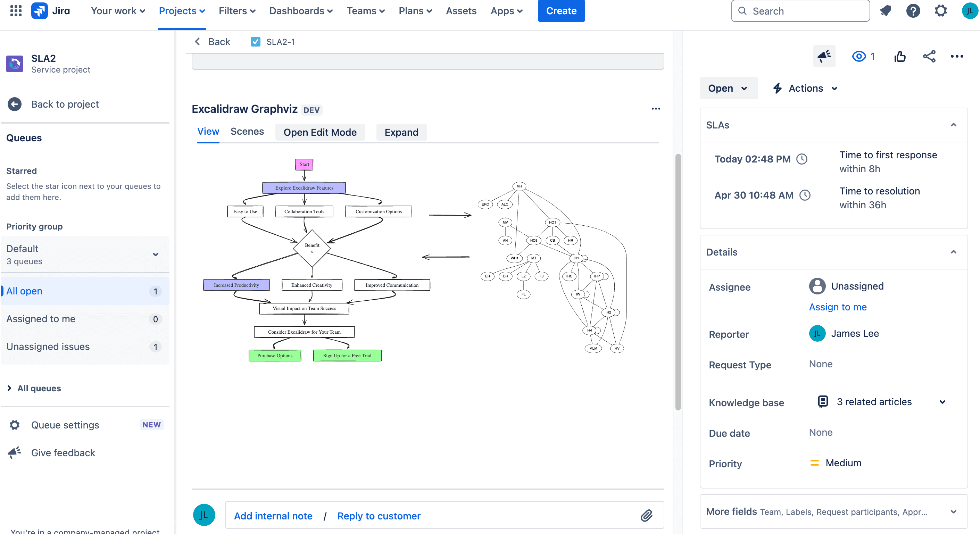Image resolution: width=980 pixels, height=534 pixels.
Task: Click the Medium priority icon
Action: tap(814, 463)
